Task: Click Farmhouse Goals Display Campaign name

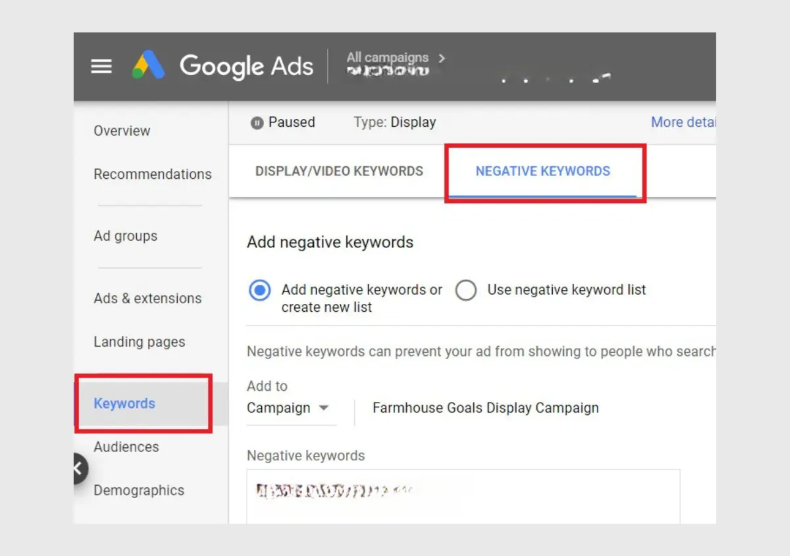Action: click(x=486, y=408)
